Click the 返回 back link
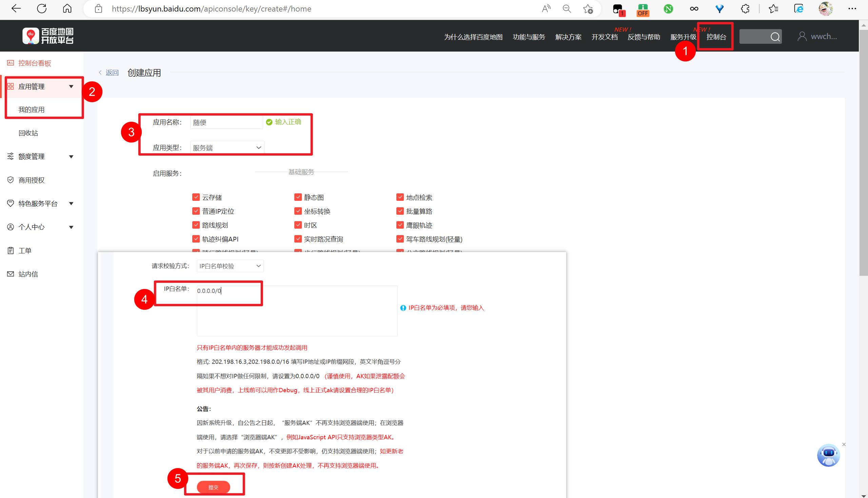This screenshot has height=498, width=868. point(112,73)
